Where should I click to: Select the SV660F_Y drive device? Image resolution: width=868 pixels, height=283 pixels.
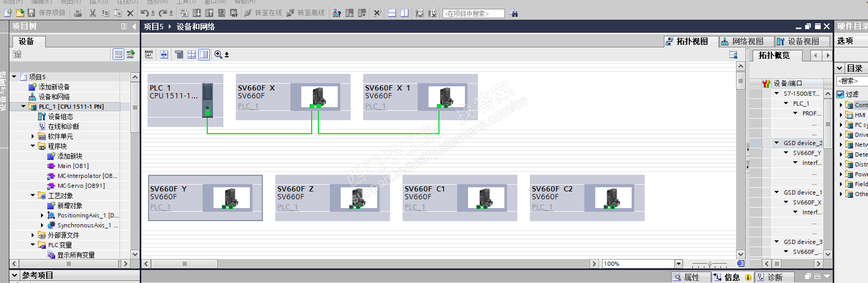205,198
